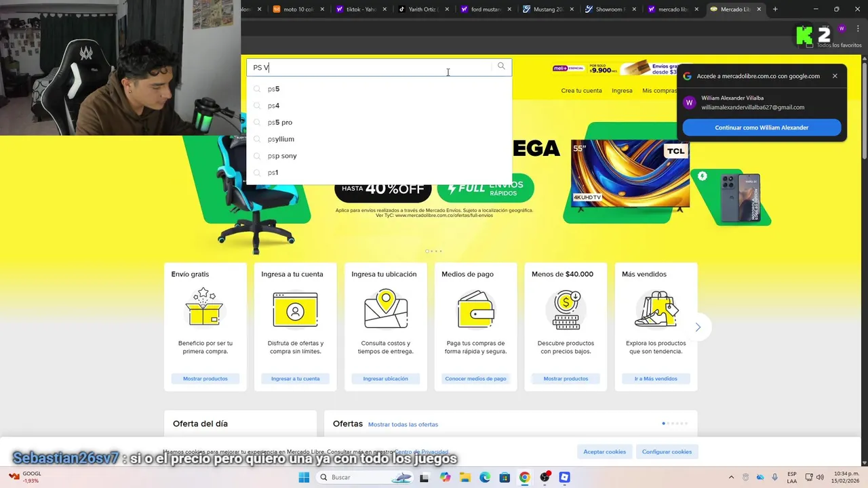Viewport: 868px width, 488px height.
Task: Click 'Configurar cookies' button
Action: point(667,451)
